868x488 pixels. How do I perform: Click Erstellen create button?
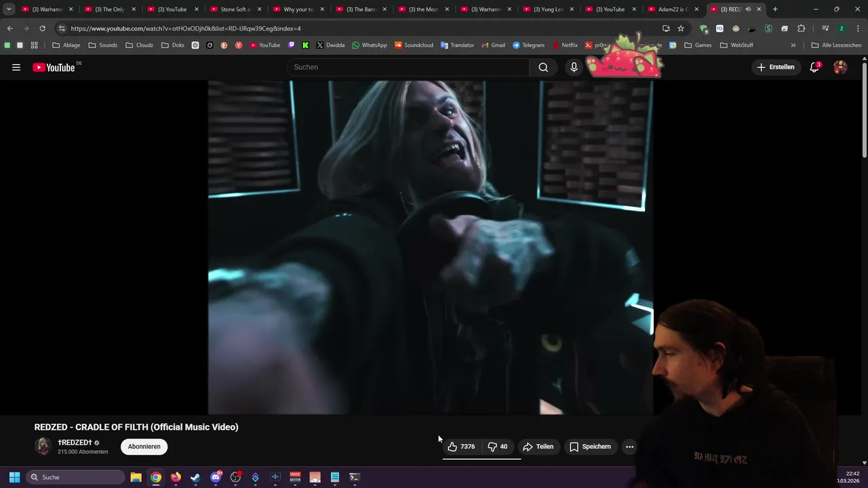coord(776,67)
